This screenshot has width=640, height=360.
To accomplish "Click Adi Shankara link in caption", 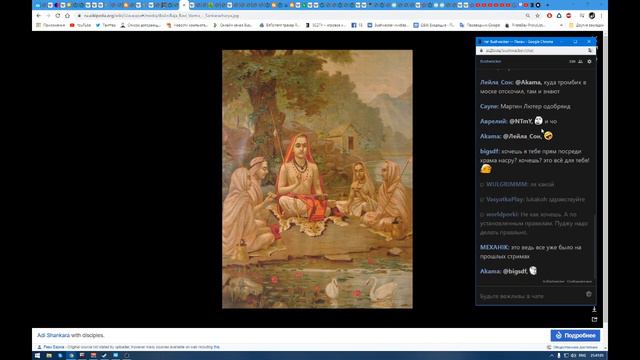I will click(x=53, y=335).
